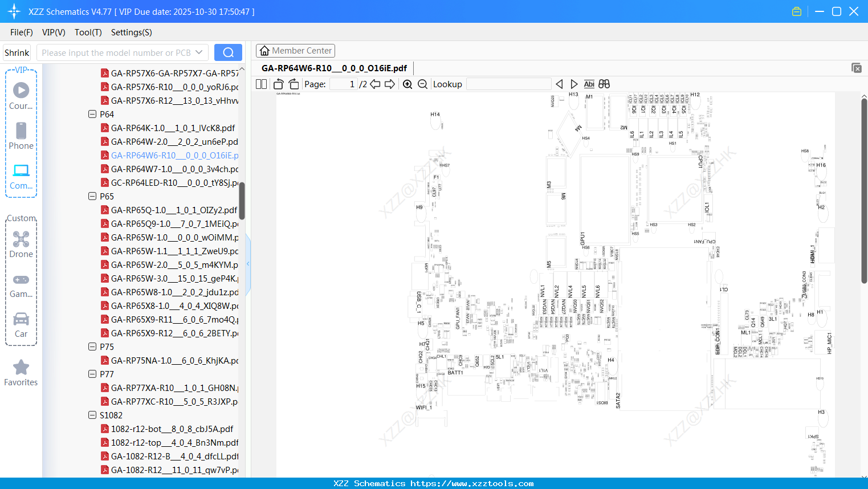Toggle the two-page split view icon
Screen dimensions: 868x489
coord(262,84)
